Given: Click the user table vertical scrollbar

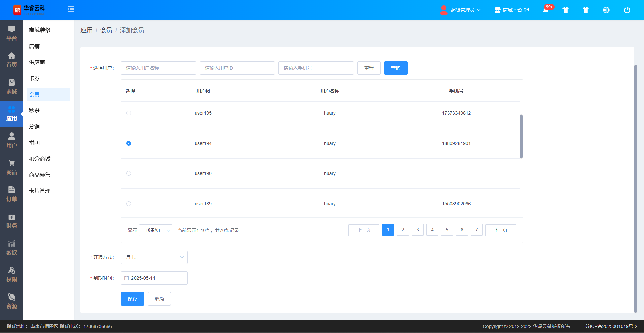Looking at the screenshot, I should click(521, 136).
